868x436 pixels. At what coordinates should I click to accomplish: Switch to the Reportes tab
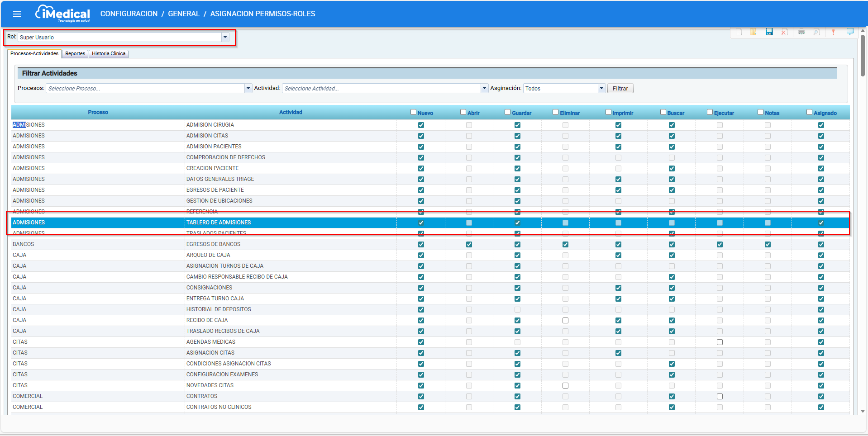click(75, 53)
